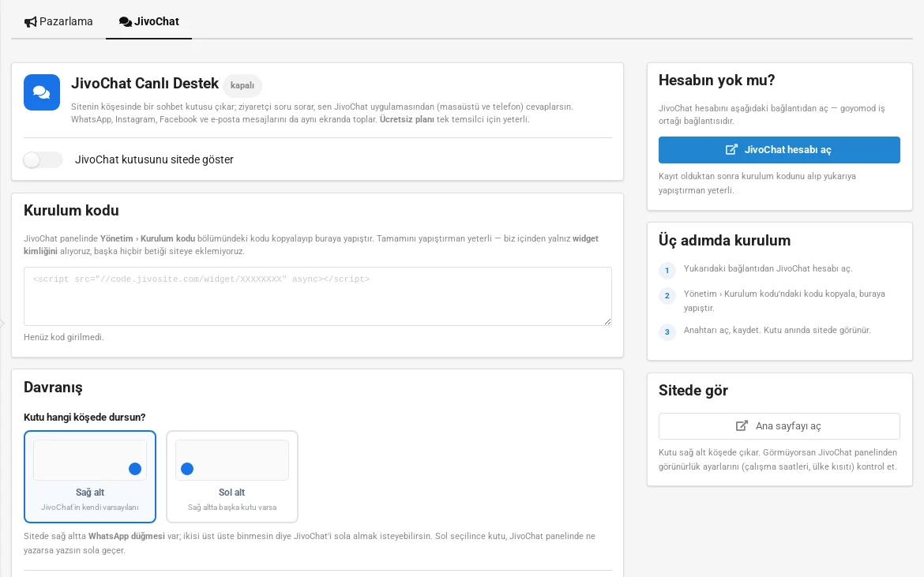The height and width of the screenshot is (577, 924).
Task: Click the blue JivoChat Canlı Destek logo icon
Action: click(x=42, y=92)
